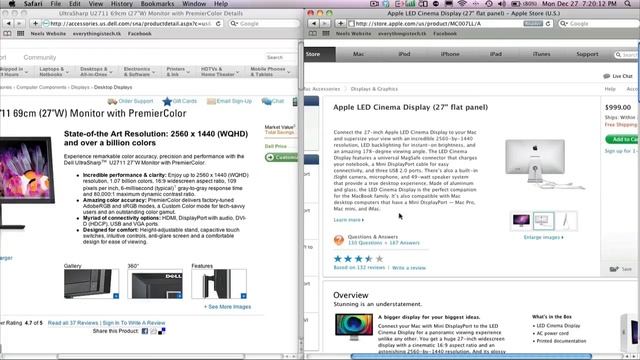
Task: Open the Apple menu in the menu bar
Action: [12, 4]
